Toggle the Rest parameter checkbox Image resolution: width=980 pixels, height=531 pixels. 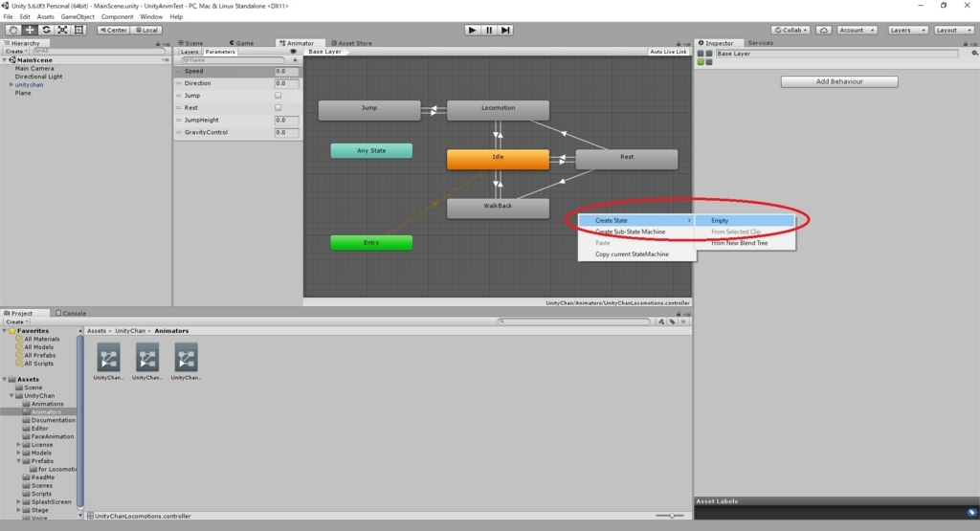(278, 107)
